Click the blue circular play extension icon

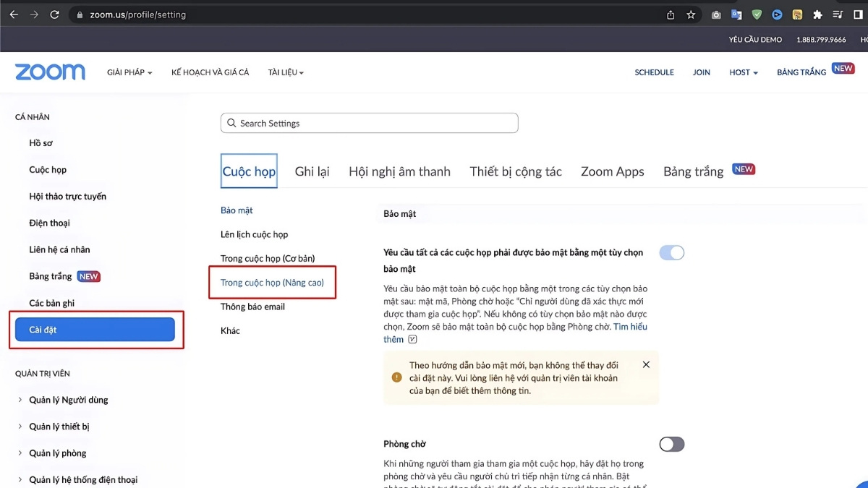[777, 14]
